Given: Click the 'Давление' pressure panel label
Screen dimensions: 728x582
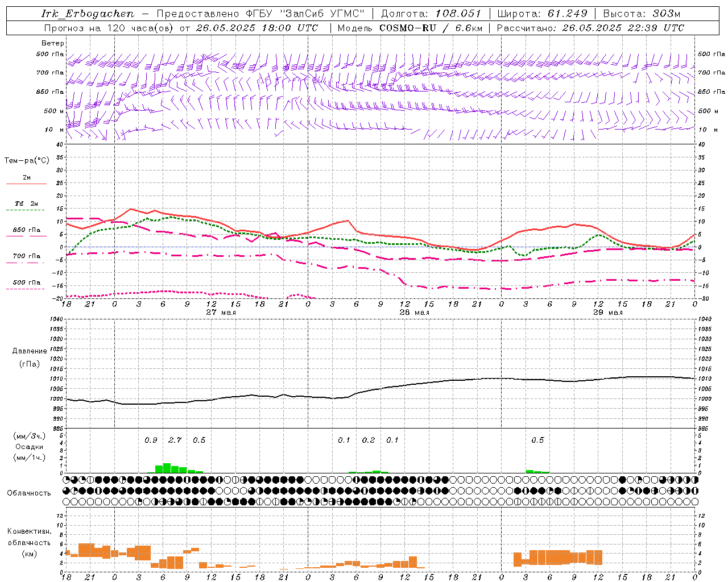Looking at the screenshot, I should [30, 351].
